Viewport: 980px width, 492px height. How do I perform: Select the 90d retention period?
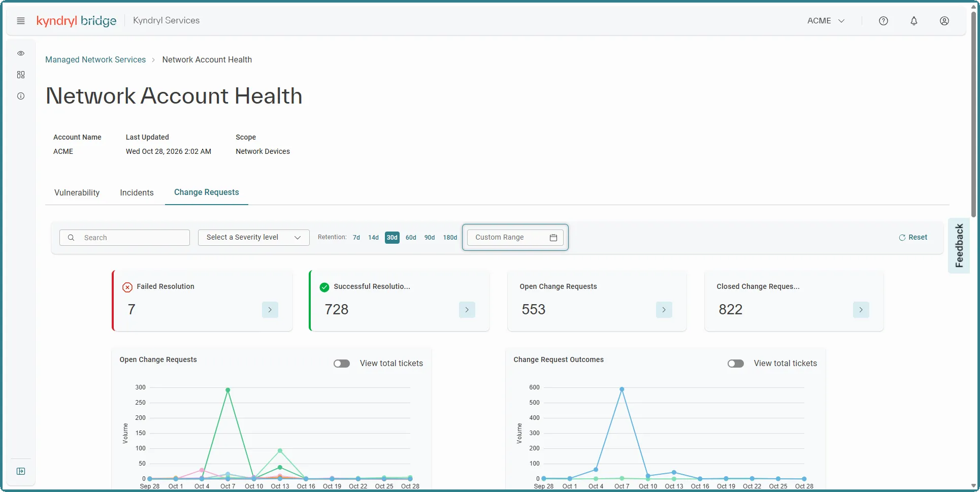(x=430, y=238)
